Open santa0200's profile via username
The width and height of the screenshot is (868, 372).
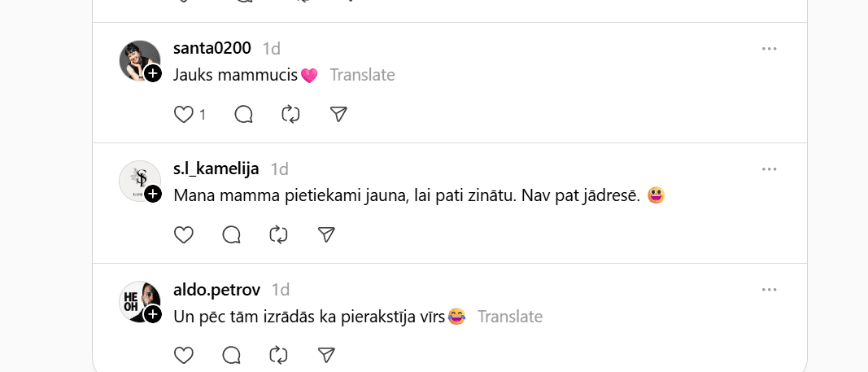(x=212, y=49)
